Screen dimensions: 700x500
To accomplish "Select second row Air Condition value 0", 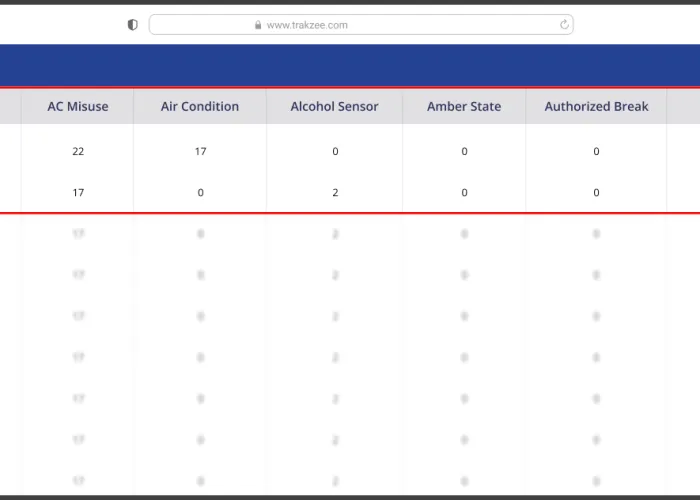I will (200, 193).
